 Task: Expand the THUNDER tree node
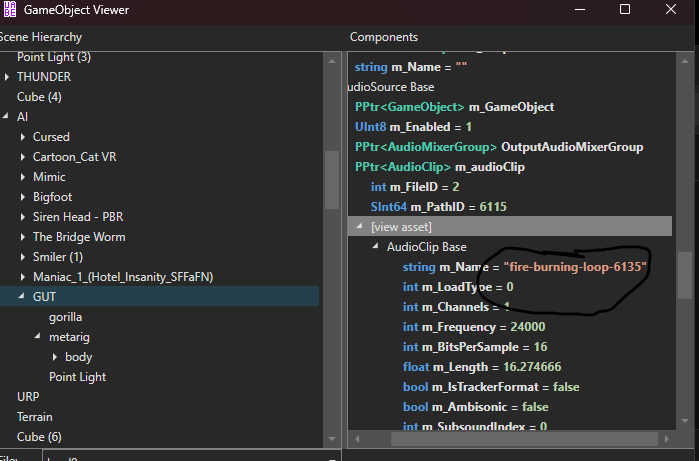click(x=7, y=77)
